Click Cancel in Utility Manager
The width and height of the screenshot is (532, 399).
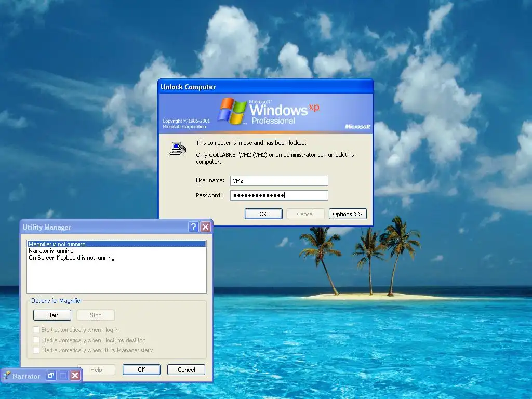187,369
